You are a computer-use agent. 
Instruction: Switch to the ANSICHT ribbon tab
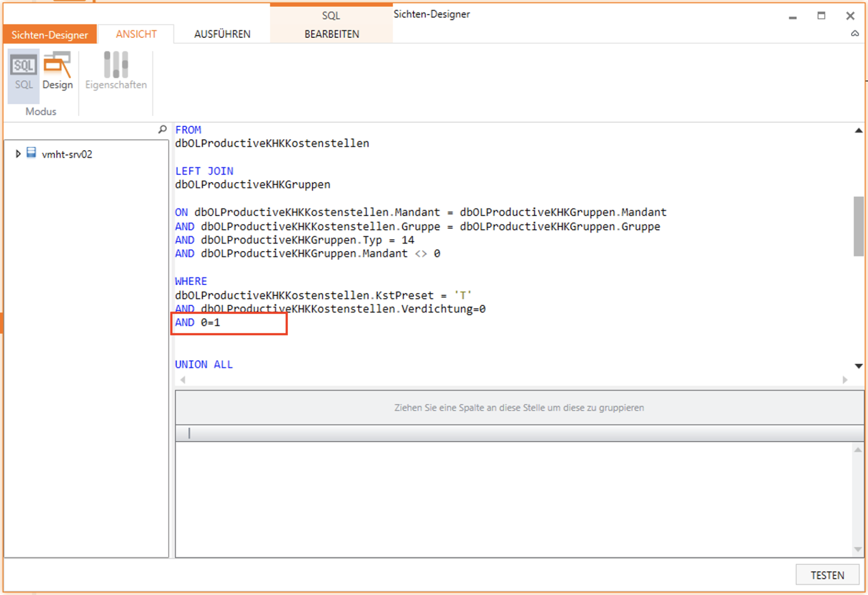136,34
